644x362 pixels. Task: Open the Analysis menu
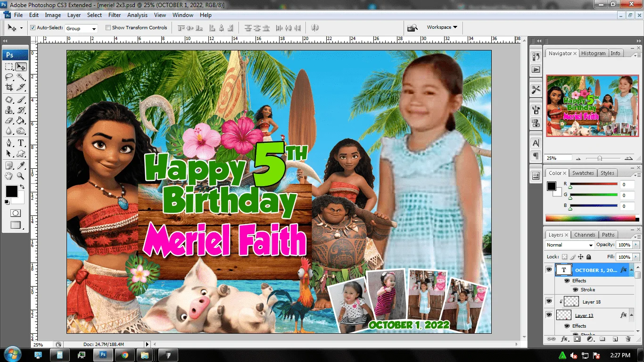[137, 15]
